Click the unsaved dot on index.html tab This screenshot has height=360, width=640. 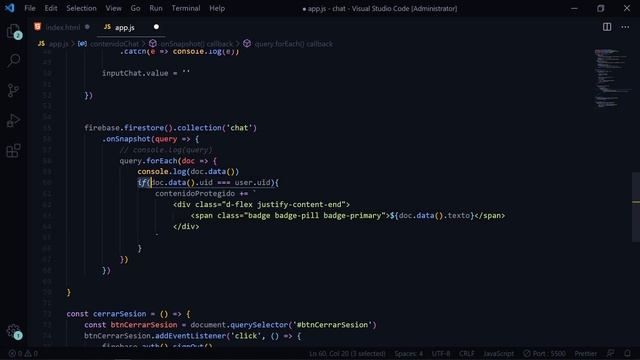[87, 27]
